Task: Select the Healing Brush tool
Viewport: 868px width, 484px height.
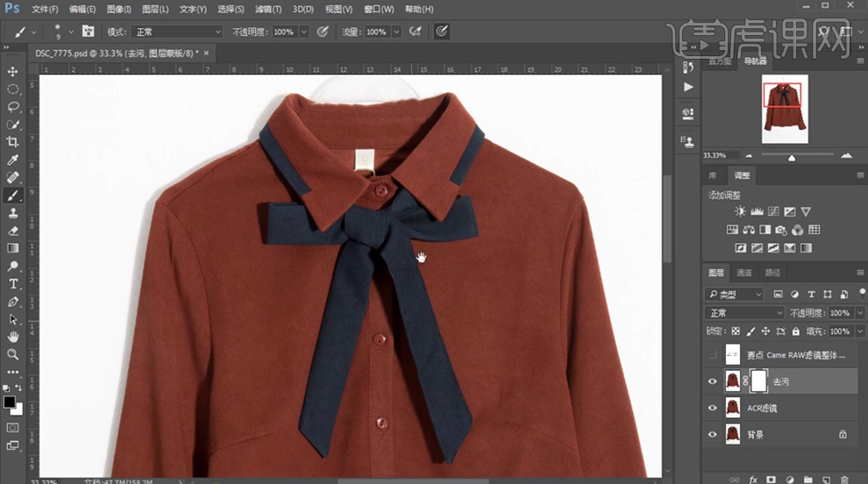Action: tap(13, 178)
